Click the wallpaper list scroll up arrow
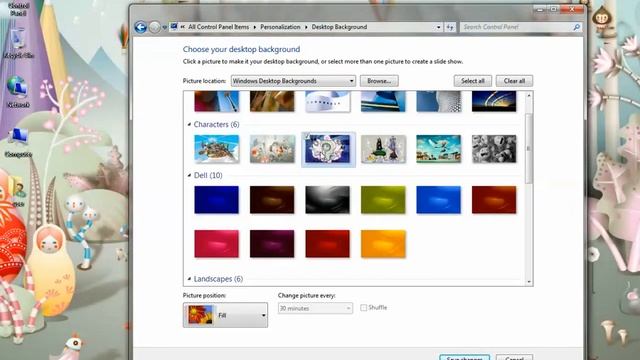Viewport: 640px width, 360px height. (529, 95)
